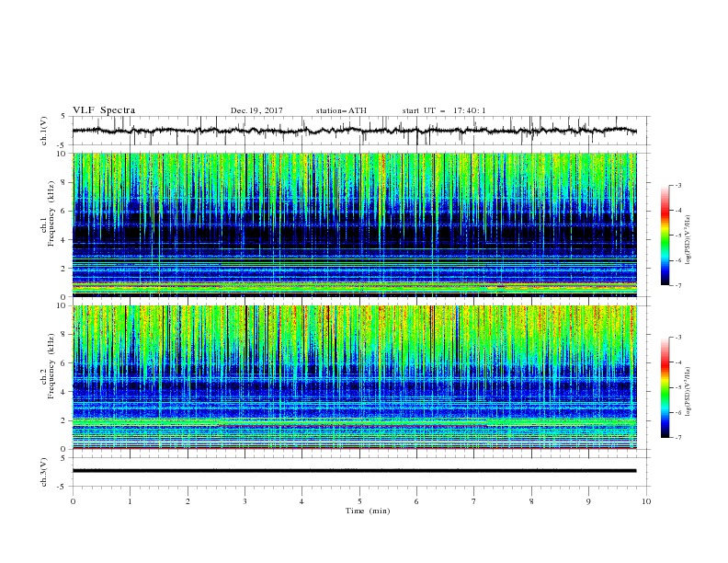
Task: Click time axis tick label "7"
Action: point(474,501)
